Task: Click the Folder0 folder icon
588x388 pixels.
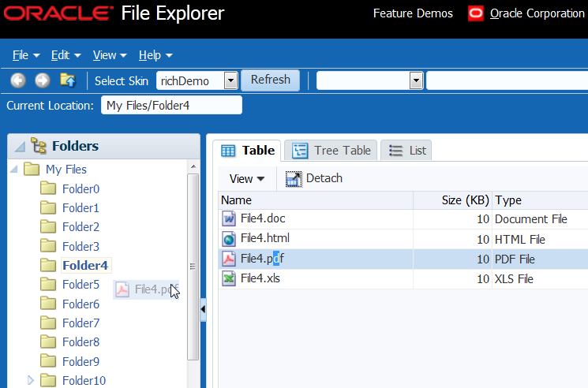Action: (48, 188)
